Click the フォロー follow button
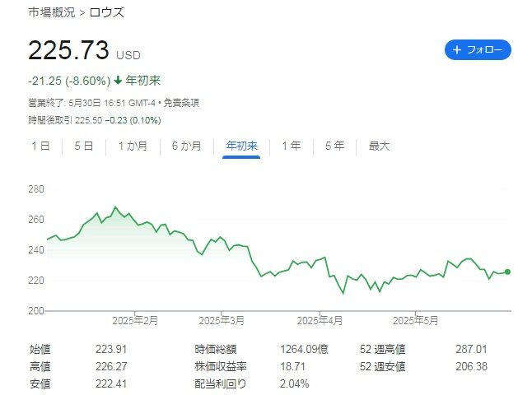Screen dimensions: 532x395 click(x=478, y=50)
